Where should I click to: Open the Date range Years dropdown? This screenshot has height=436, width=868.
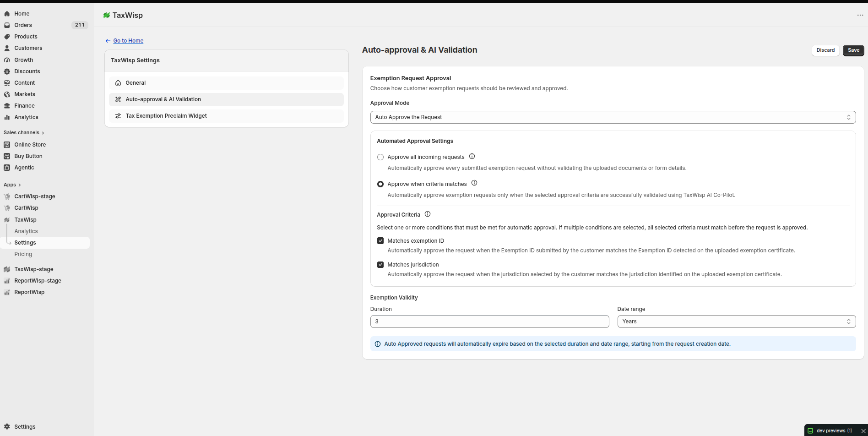pos(737,322)
